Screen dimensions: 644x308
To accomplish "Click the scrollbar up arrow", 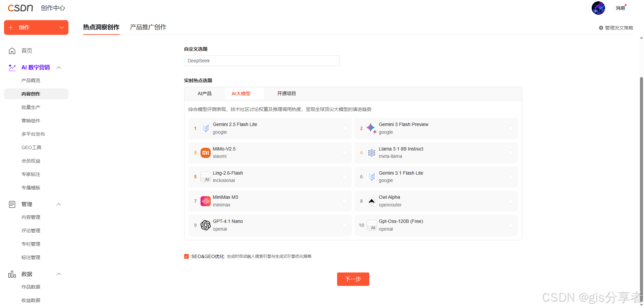I will pyautogui.click(x=641, y=38).
